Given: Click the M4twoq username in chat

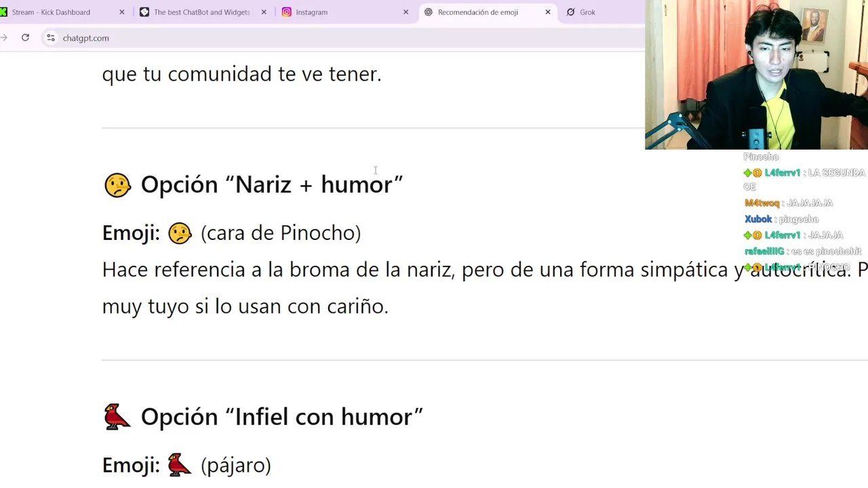Looking at the screenshot, I should point(762,203).
